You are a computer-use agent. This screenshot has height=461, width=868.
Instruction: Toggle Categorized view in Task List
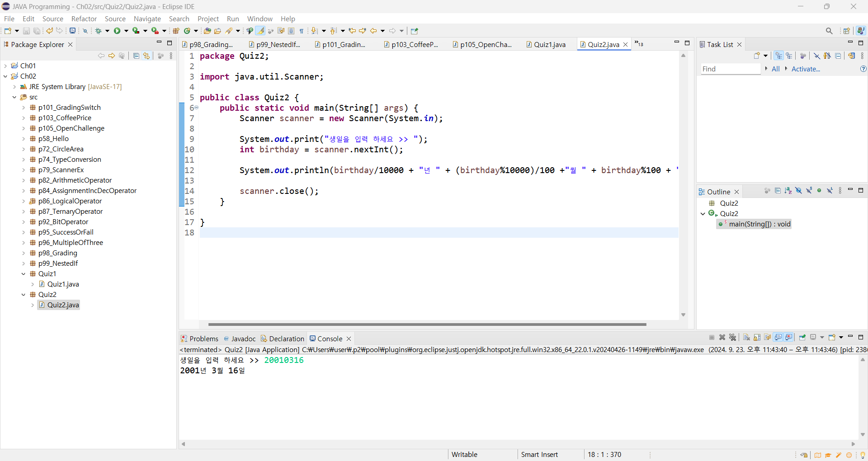click(778, 56)
